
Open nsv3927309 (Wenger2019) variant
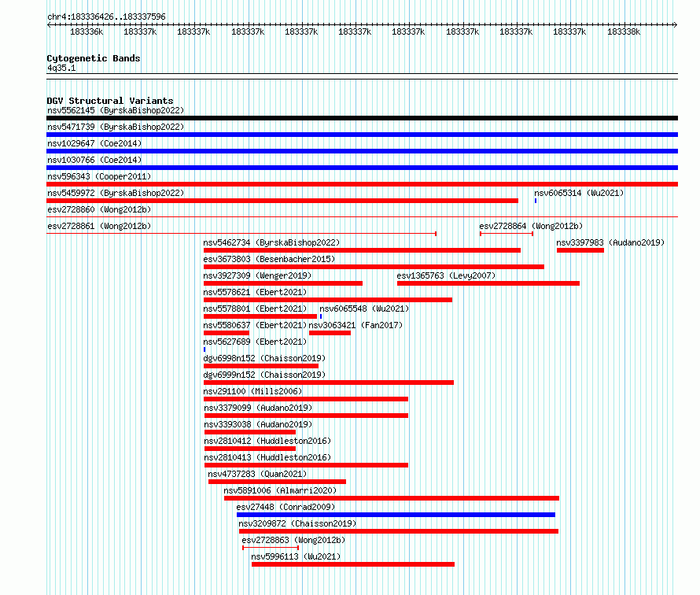[258, 275]
